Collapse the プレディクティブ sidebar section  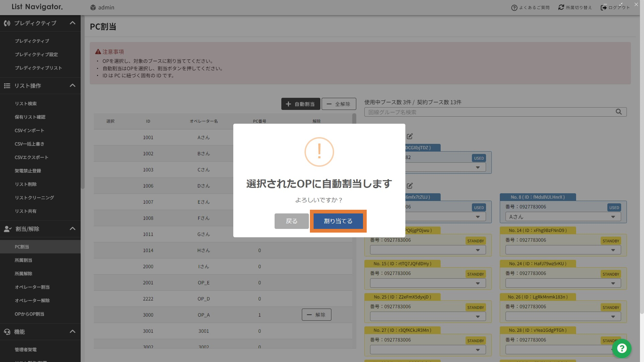pos(72,23)
